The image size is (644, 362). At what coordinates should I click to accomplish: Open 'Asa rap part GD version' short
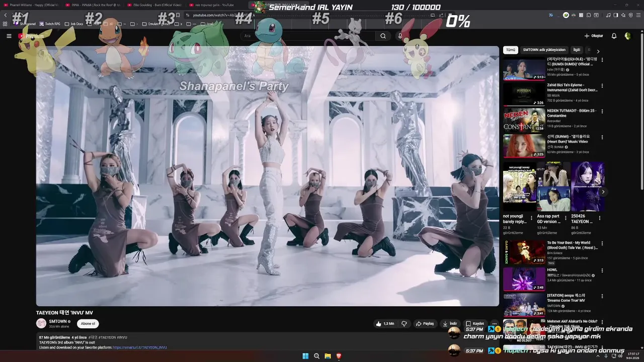tap(553, 187)
